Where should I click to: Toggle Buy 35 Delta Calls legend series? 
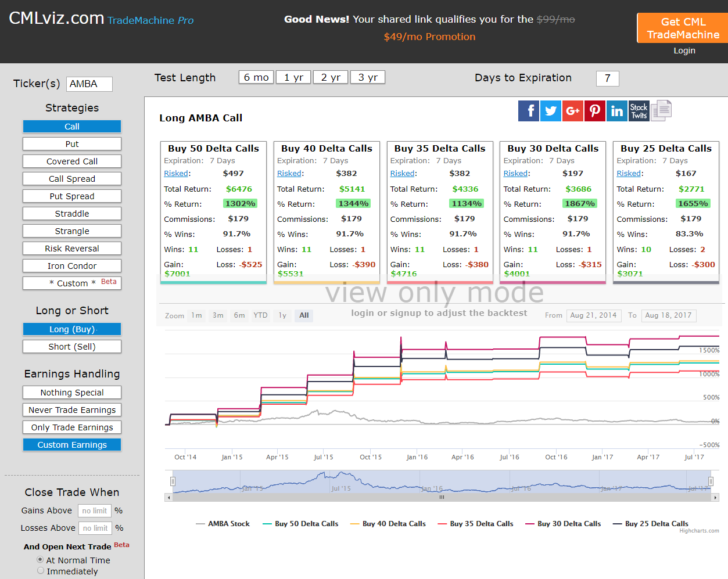pos(476,524)
